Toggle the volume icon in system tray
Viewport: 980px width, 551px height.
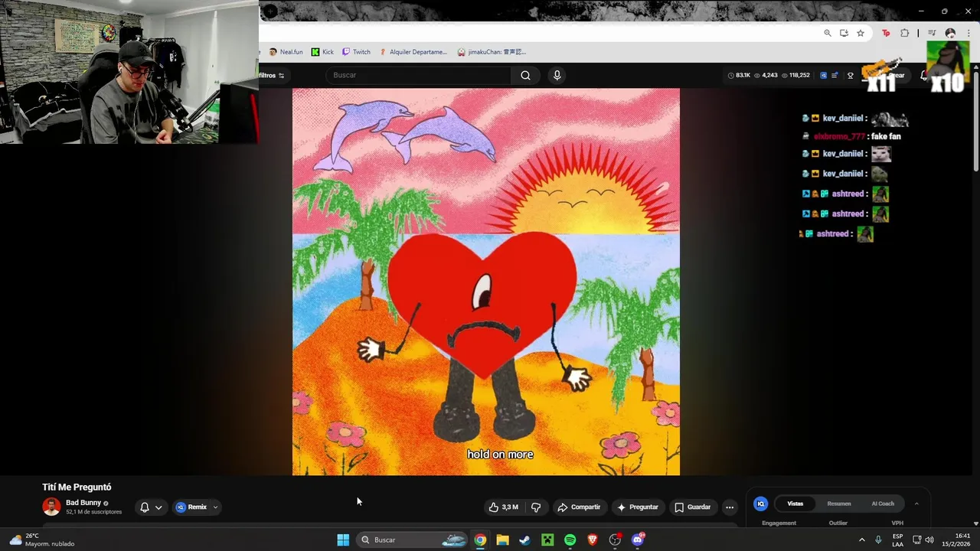point(929,540)
